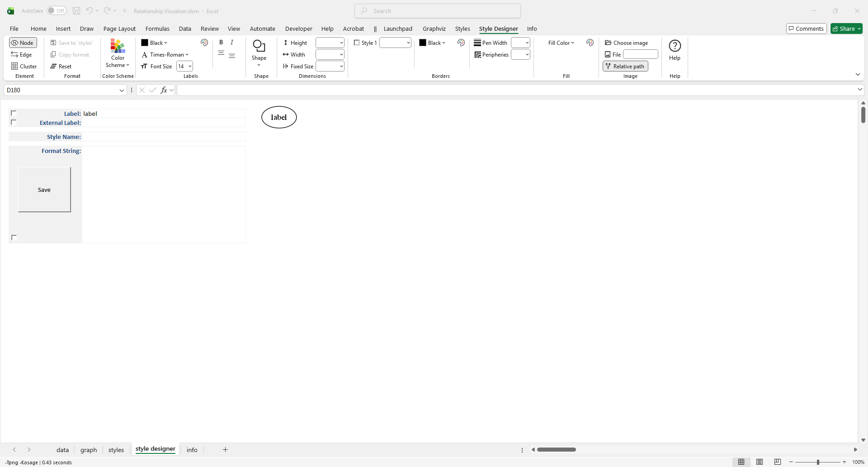
Task: Tick the checkbox beside Label
Action: (x=14, y=113)
